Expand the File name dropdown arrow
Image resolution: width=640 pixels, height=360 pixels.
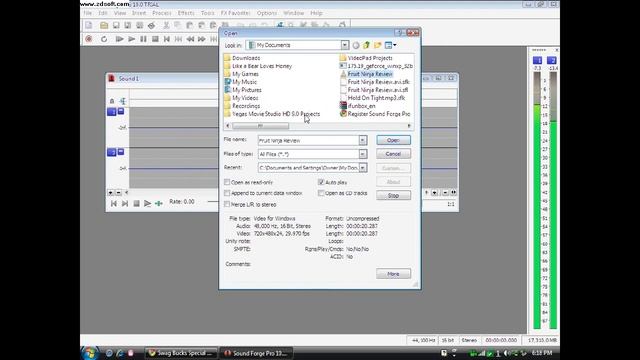tap(362, 140)
